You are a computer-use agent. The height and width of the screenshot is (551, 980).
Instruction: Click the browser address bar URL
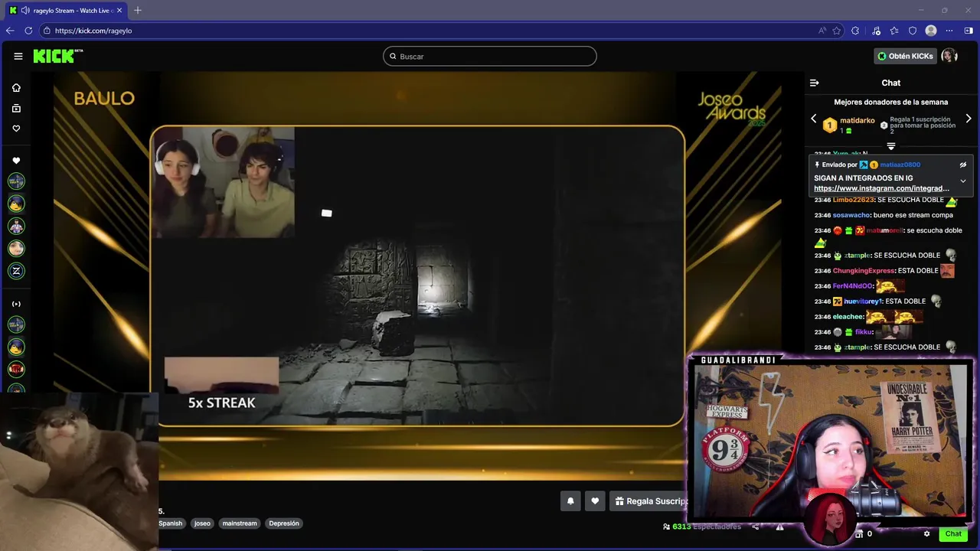point(93,31)
